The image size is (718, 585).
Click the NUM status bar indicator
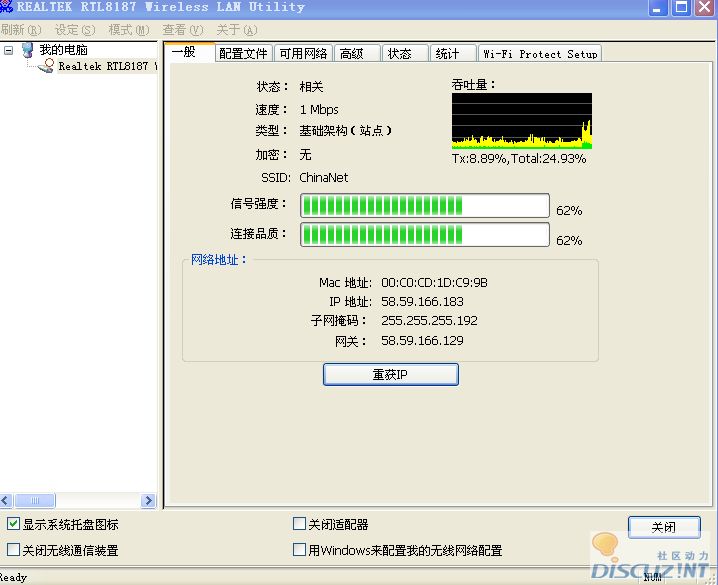pos(652,577)
